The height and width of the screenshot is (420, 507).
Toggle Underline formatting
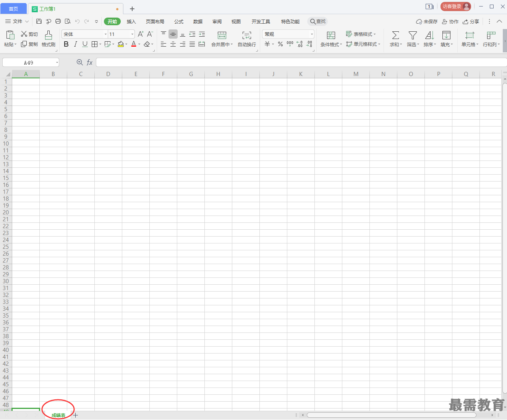85,44
